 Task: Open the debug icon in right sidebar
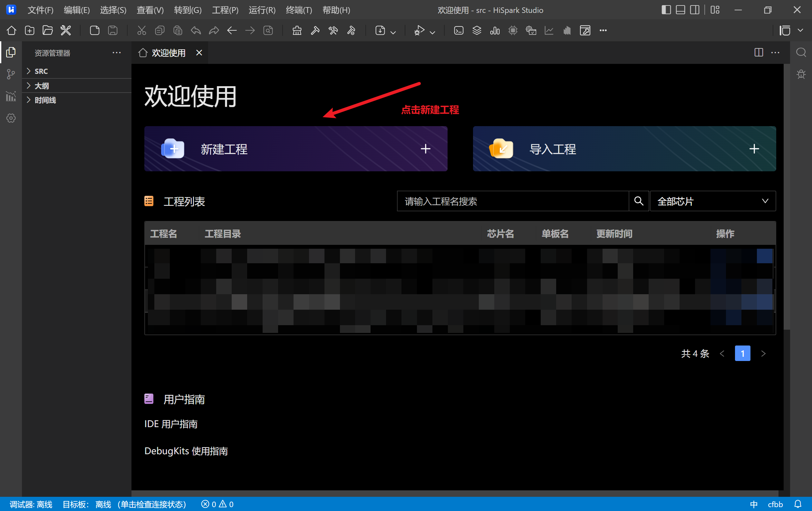click(801, 74)
